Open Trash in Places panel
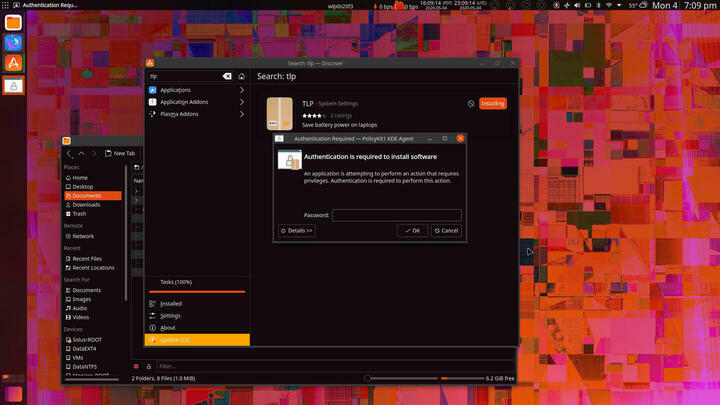The width and height of the screenshot is (720, 405). tap(93, 214)
